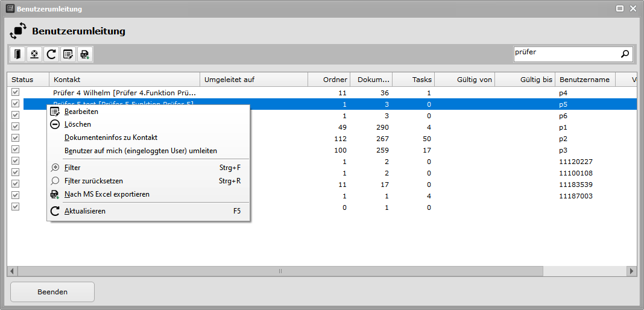Click the Dokumente value '259'
Viewport: 644px width, 310px height.
[383, 150]
